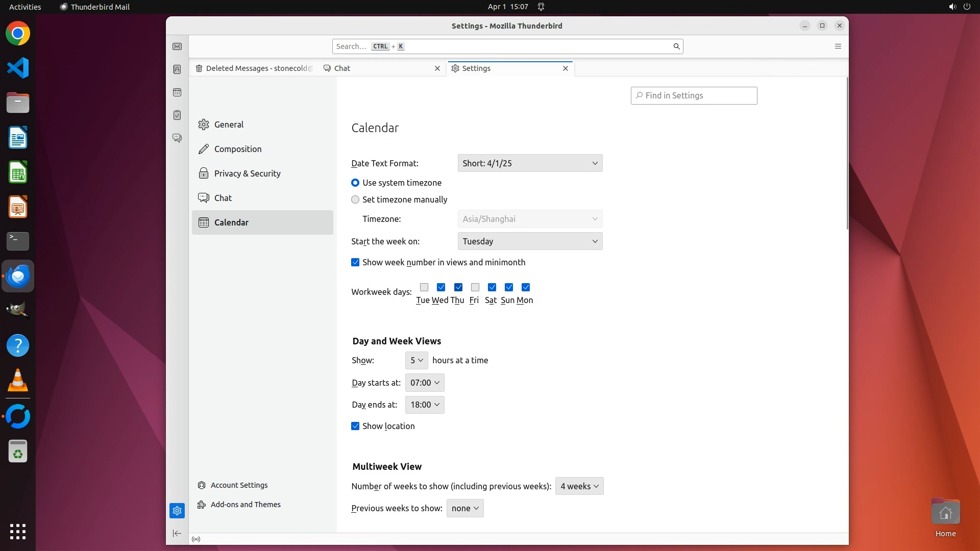Viewport: 980px width, 551px height.
Task: Select Privacy & Security settings category
Action: [247, 173]
